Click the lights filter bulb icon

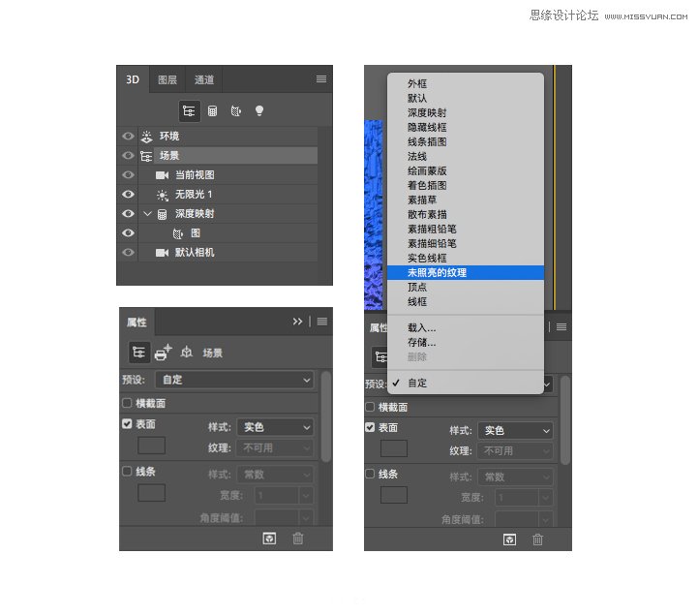tap(258, 111)
